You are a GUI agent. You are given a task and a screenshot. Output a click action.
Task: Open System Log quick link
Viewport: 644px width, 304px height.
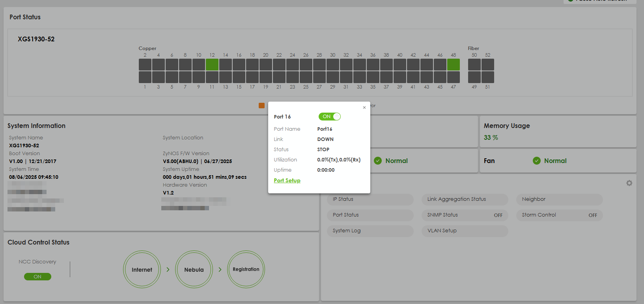[x=370, y=231]
